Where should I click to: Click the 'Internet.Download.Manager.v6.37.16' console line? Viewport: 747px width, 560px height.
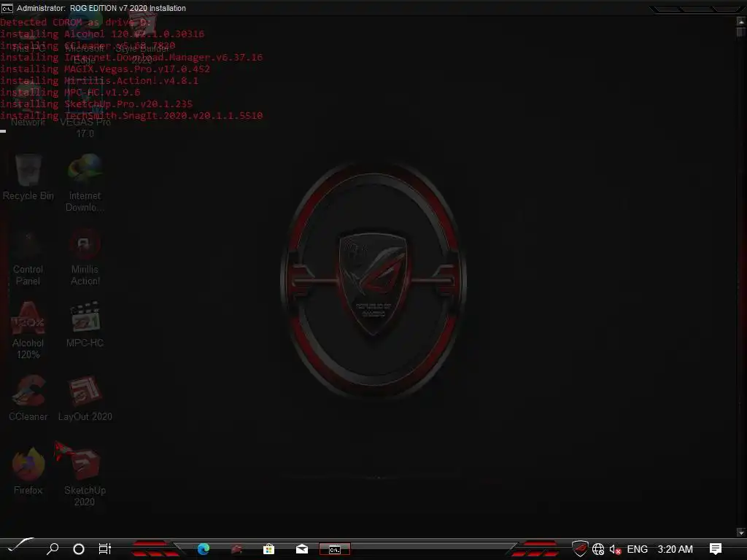click(x=131, y=57)
